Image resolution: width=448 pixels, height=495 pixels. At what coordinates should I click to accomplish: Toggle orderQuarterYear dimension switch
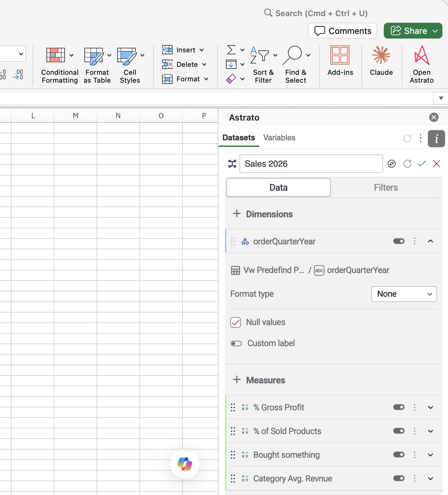(399, 241)
